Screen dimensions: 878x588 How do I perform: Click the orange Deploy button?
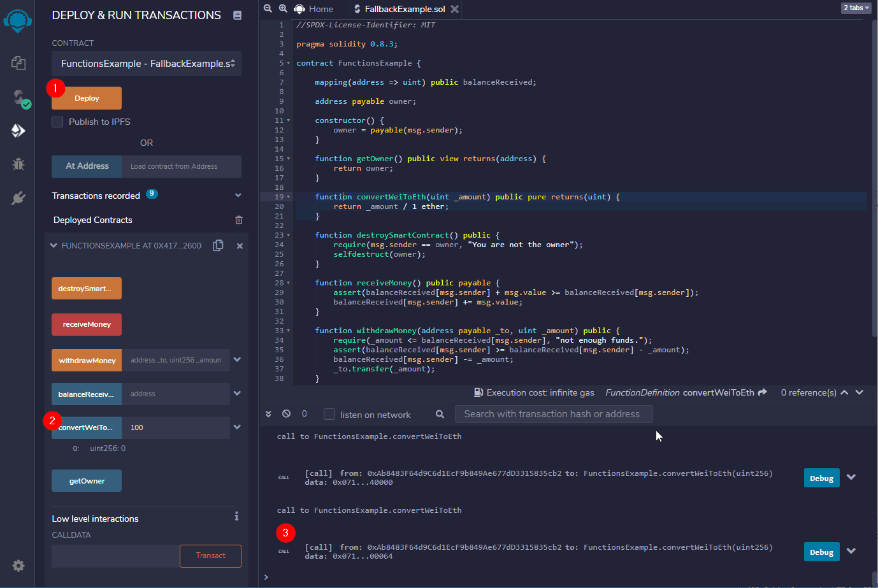pos(87,98)
